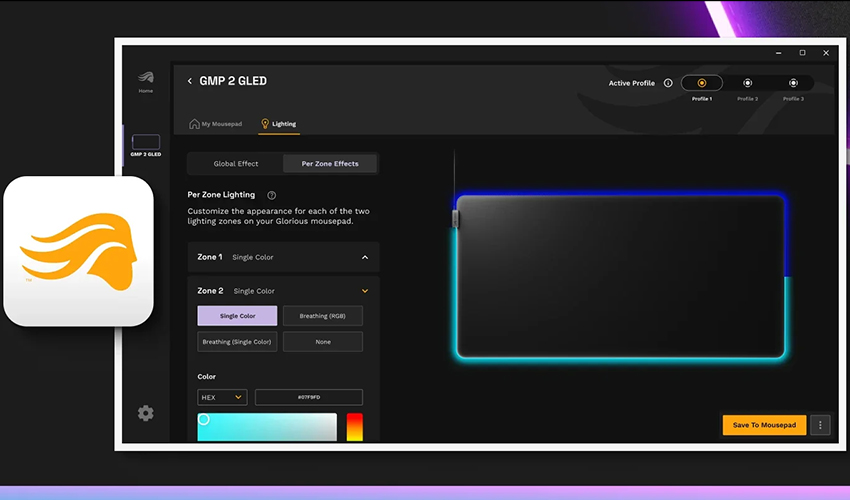Screen dimensions: 850x500
Task: Click the hex color value field
Action: point(309,398)
